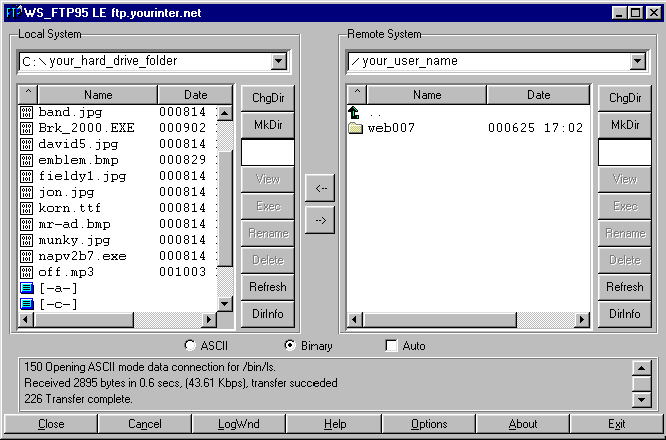Click the download left-arrow transfer button
Viewport: 666px width, 440px height.
coord(320,188)
